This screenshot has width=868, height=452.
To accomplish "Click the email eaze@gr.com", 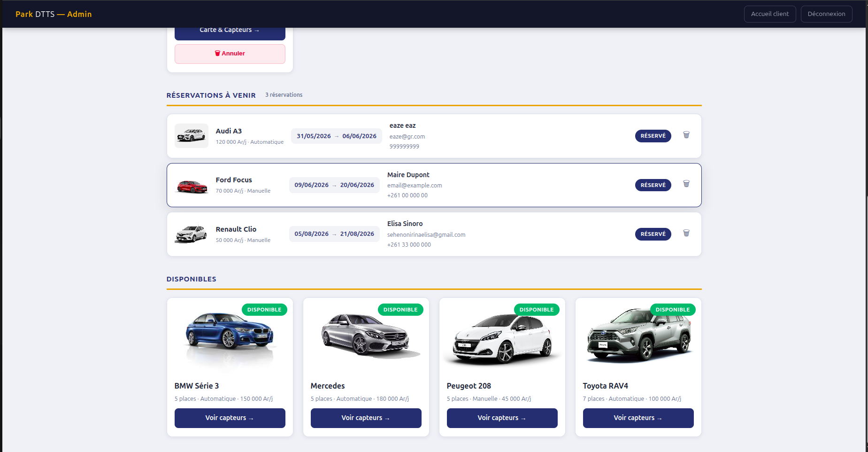I will pos(407,137).
